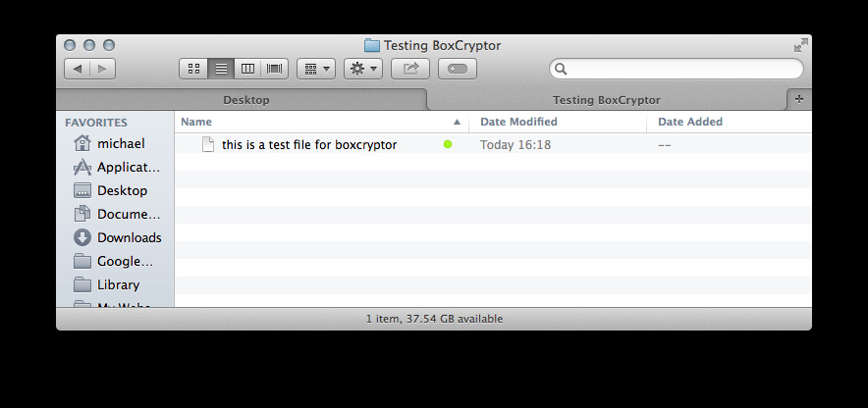868x408 pixels.
Task: Zoom the Finder window
Action: [109, 45]
